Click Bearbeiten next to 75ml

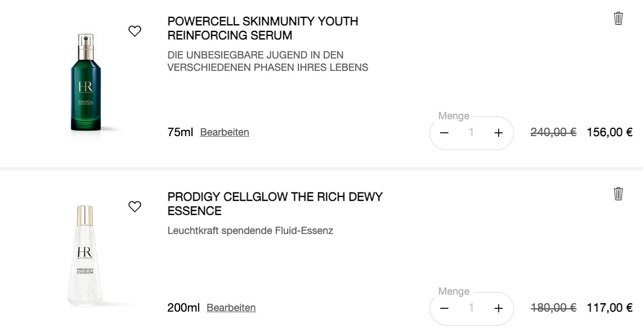(225, 132)
